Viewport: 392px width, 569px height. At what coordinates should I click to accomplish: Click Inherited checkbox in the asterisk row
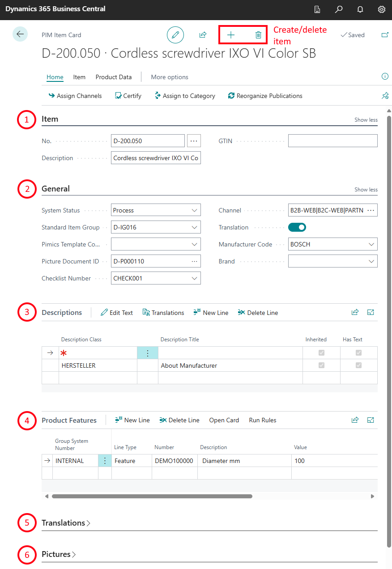point(321,353)
